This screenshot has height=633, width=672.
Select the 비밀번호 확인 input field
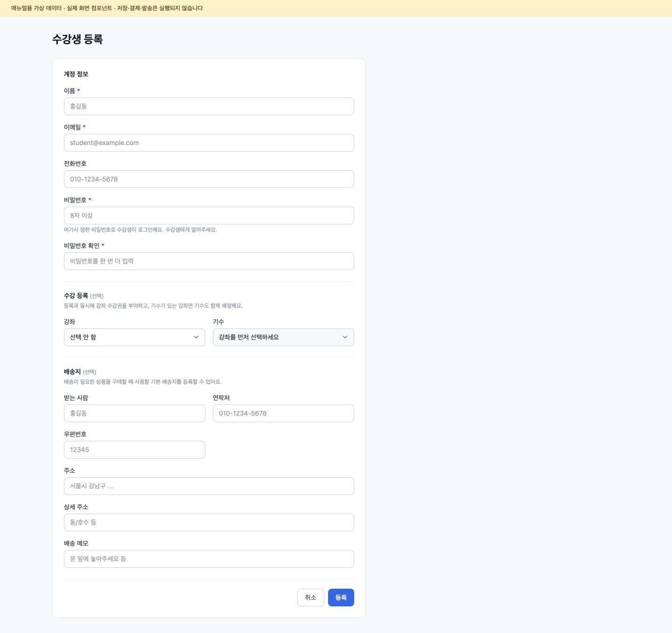pos(209,261)
